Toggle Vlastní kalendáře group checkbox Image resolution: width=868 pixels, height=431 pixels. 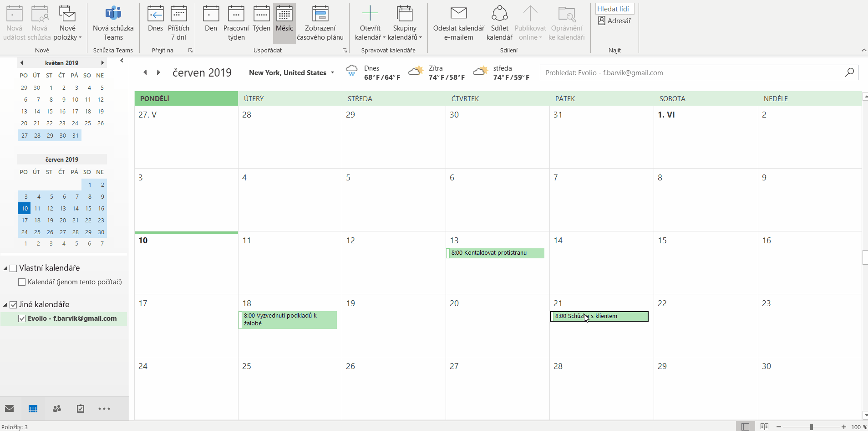(14, 268)
